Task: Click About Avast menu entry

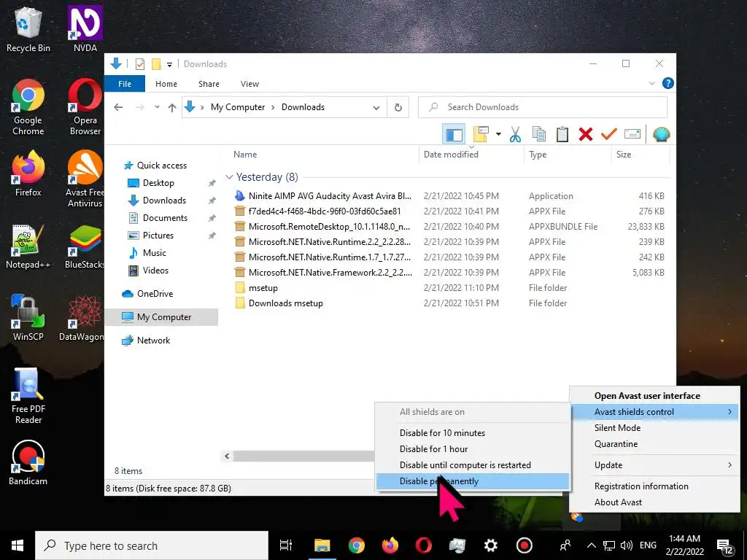Action: coord(654,502)
